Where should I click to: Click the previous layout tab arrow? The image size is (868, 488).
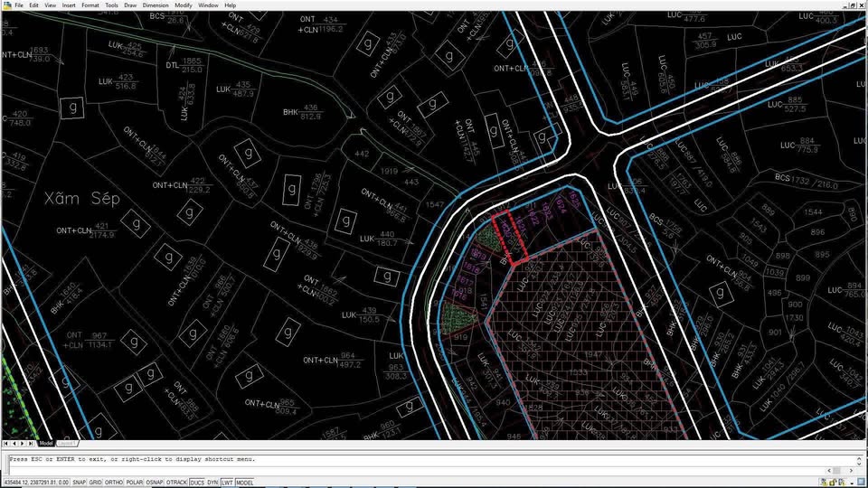(15, 444)
